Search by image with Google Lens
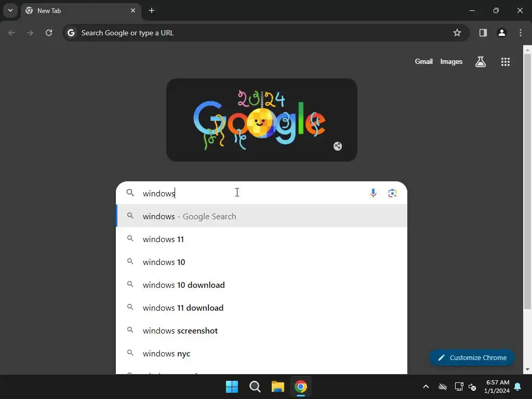This screenshot has width=532, height=399. click(393, 193)
